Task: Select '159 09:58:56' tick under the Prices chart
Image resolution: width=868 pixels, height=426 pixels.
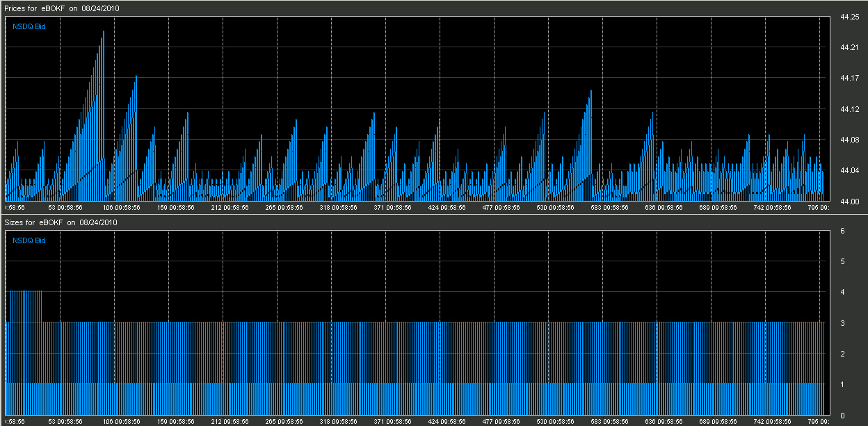Action: point(176,207)
